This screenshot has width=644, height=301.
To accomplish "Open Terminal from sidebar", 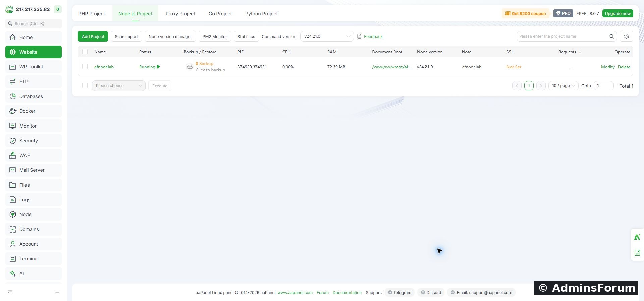I will point(34,259).
